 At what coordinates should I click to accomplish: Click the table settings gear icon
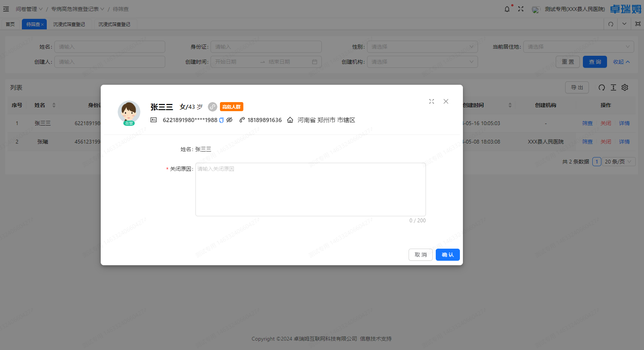coord(625,87)
